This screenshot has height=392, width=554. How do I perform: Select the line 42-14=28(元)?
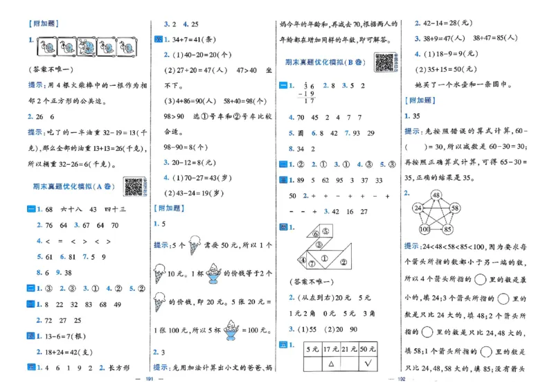point(448,23)
